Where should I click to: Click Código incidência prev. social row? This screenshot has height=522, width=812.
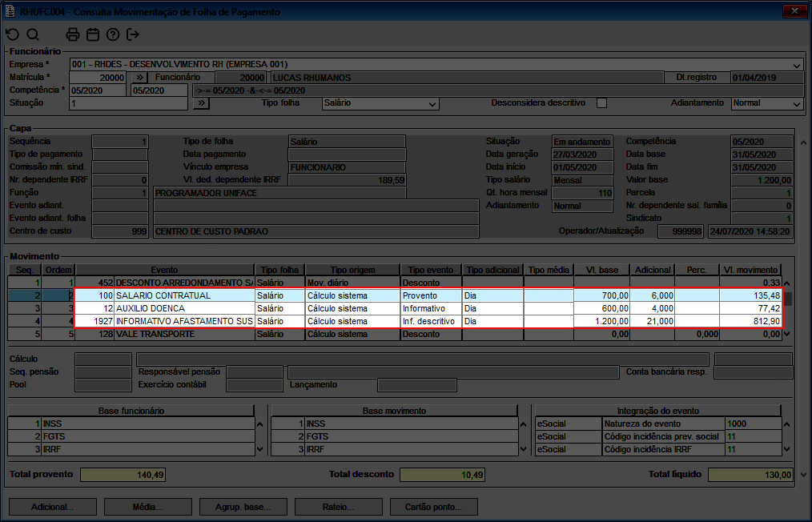pyautogui.click(x=658, y=436)
